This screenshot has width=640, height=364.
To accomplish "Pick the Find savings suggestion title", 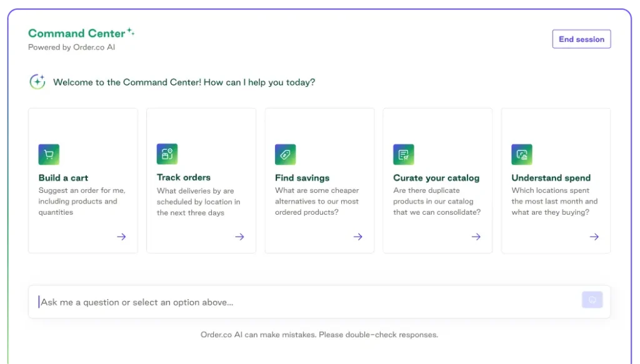I will click(302, 178).
